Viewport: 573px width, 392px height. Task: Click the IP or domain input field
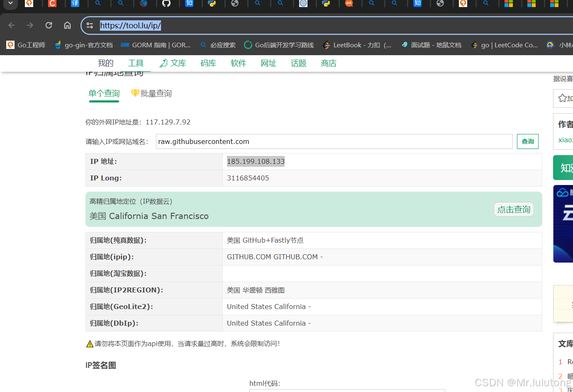coord(334,141)
